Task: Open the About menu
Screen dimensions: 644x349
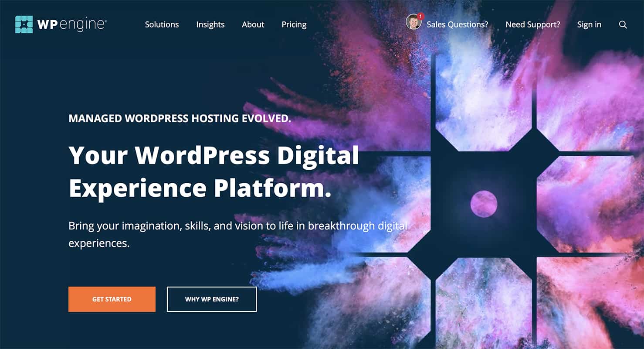Action: click(253, 24)
